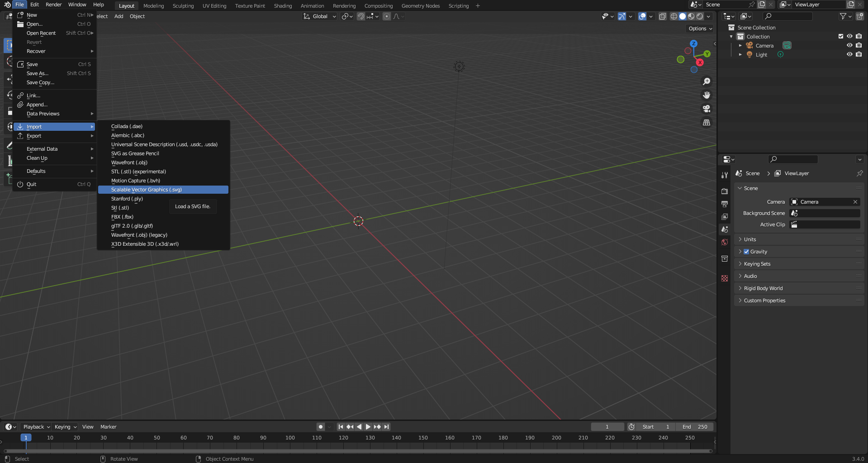Pin the properties editor context
Screen dimensions: 868x463
coord(859,173)
